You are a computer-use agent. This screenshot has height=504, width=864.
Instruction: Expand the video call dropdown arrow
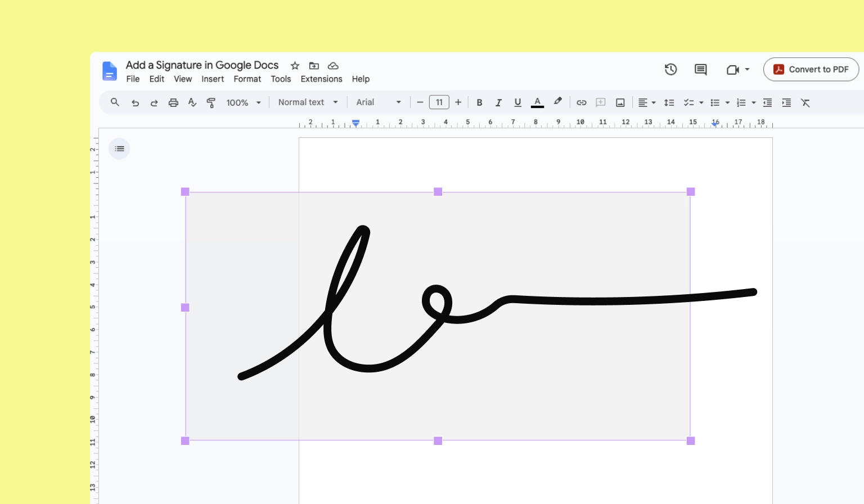747,70
